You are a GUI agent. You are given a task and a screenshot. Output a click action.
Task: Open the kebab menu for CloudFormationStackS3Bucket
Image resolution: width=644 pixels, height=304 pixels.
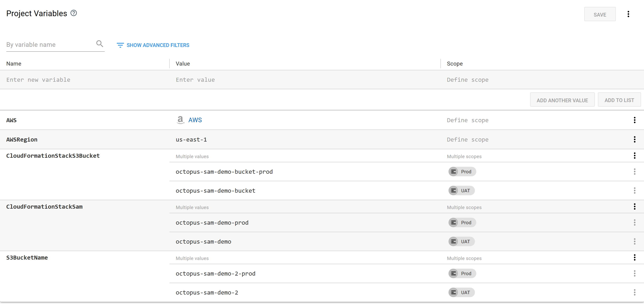click(x=634, y=156)
